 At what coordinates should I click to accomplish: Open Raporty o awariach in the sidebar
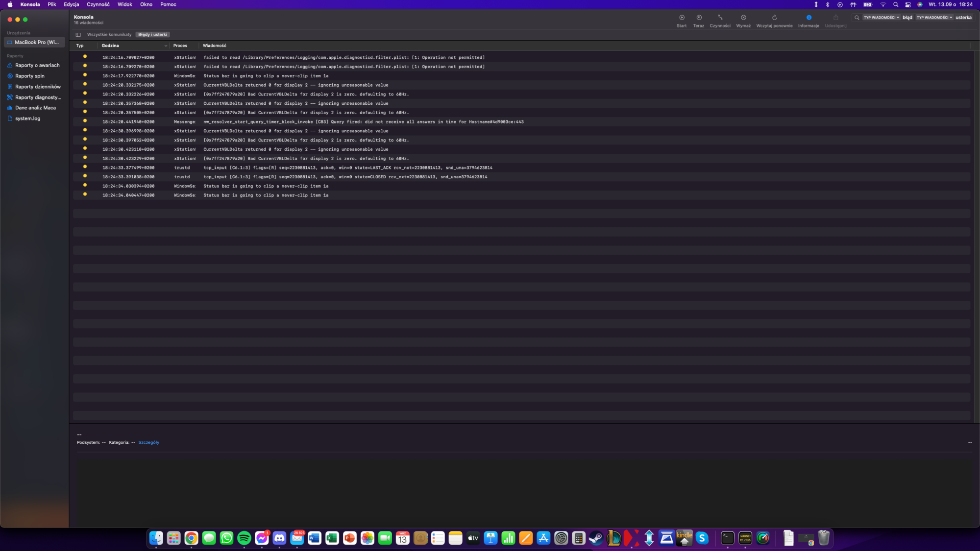click(37, 65)
